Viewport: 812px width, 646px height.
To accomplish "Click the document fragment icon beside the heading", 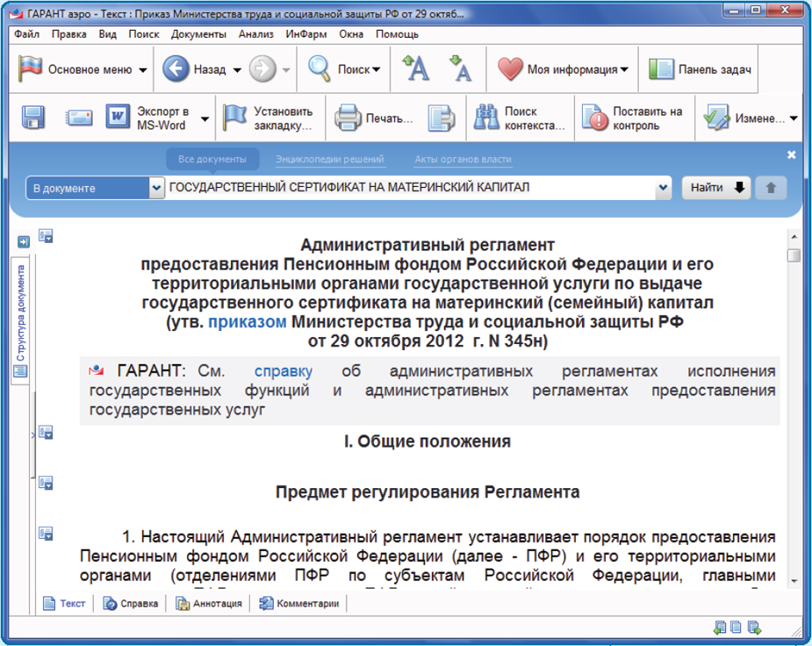I will (x=44, y=236).
